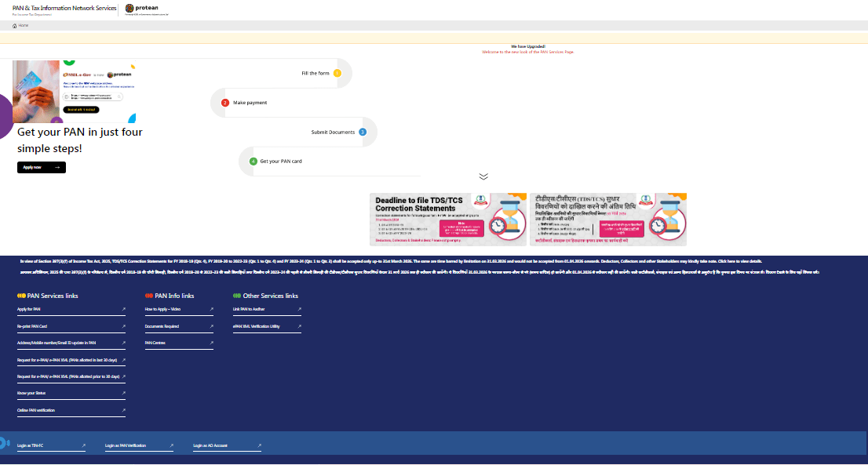
Task: Click the green step 4 circle
Action: pyautogui.click(x=253, y=161)
